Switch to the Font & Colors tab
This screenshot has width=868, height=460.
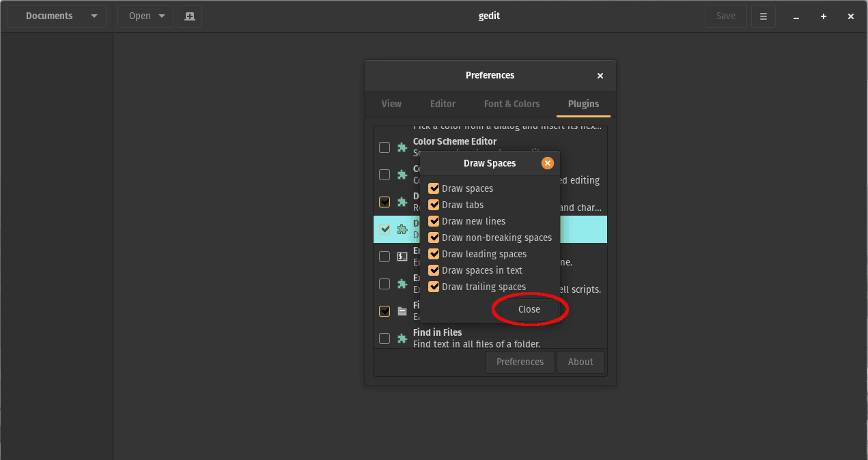512,104
